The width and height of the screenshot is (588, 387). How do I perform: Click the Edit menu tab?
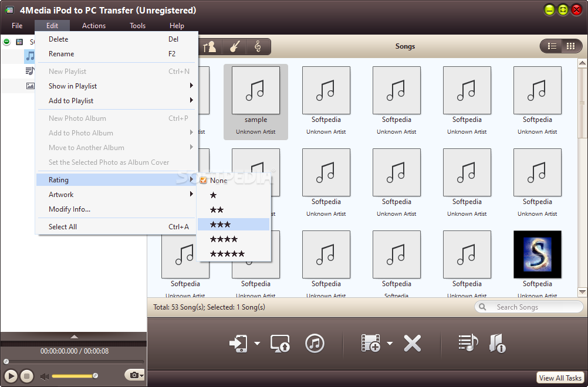click(52, 25)
